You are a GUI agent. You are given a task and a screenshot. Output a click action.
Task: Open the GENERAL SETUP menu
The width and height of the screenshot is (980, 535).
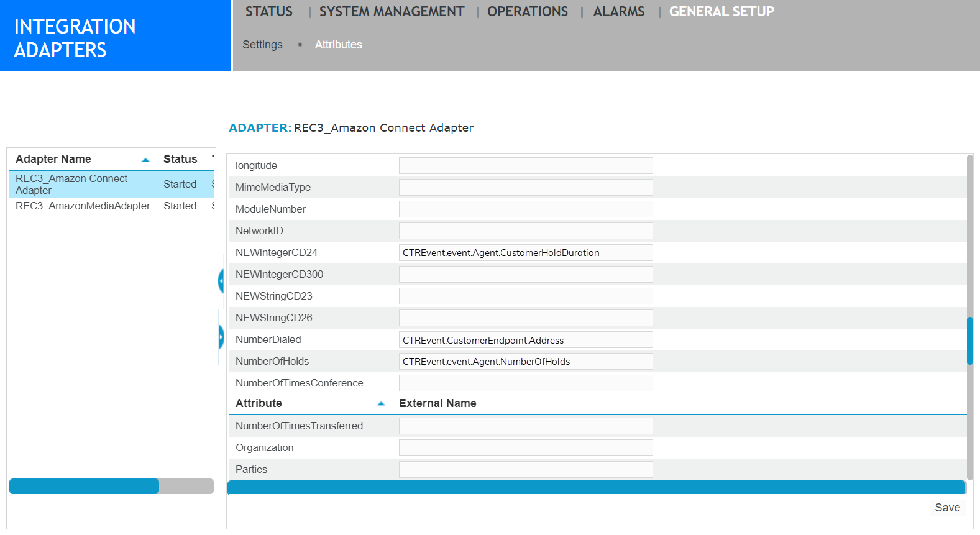(721, 11)
